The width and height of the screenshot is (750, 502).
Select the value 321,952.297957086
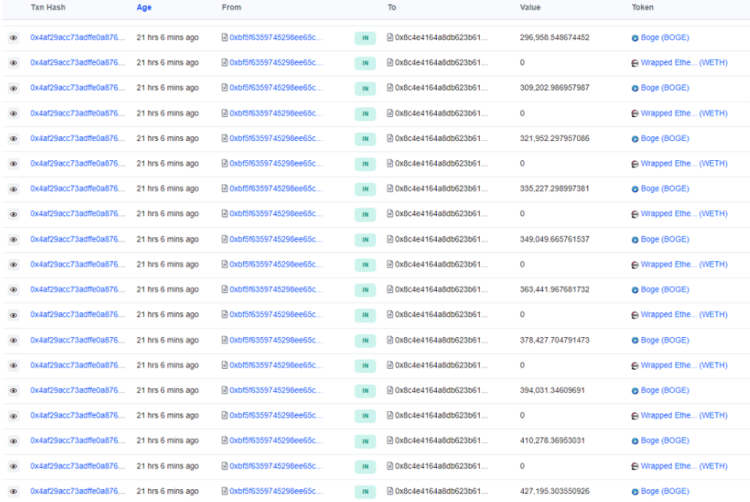(554, 138)
